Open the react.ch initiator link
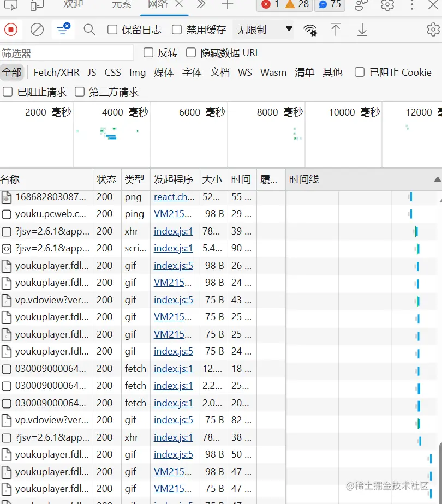The width and height of the screenshot is (442, 504). 174,196
